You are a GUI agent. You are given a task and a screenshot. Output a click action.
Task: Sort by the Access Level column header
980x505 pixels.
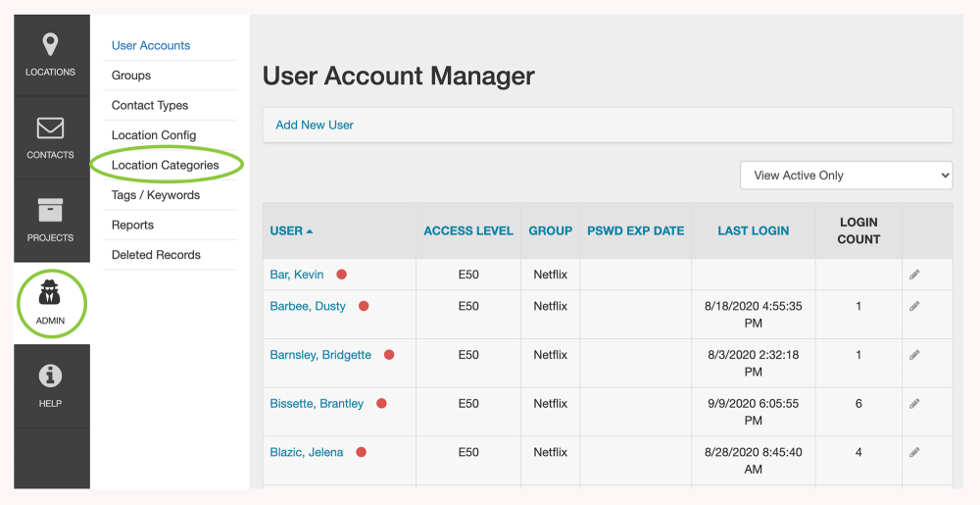click(x=468, y=231)
